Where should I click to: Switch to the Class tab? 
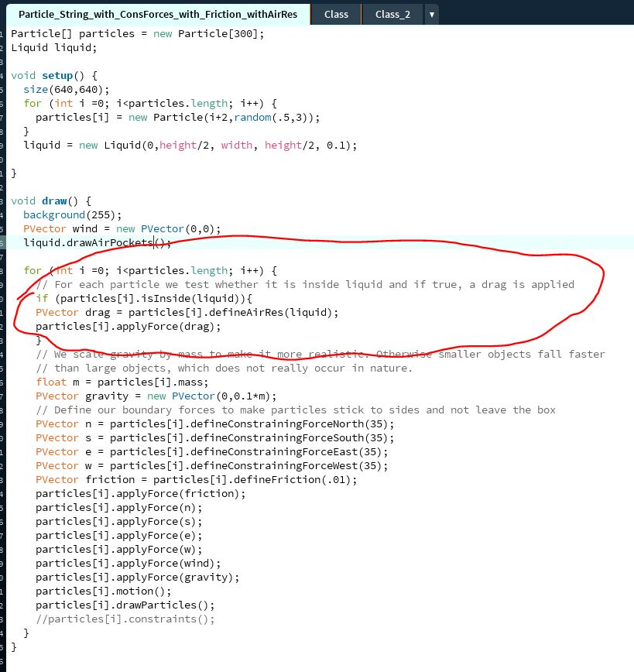(x=336, y=14)
